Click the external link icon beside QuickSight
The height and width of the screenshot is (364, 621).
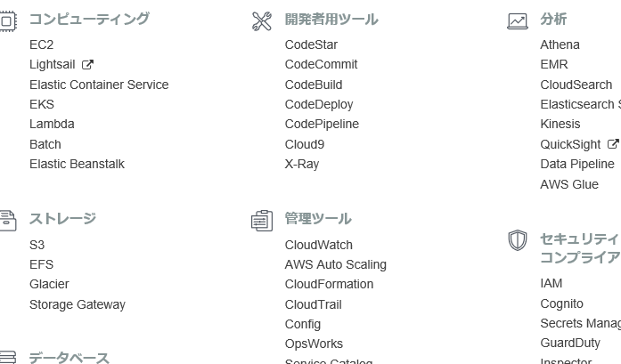(x=613, y=144)
